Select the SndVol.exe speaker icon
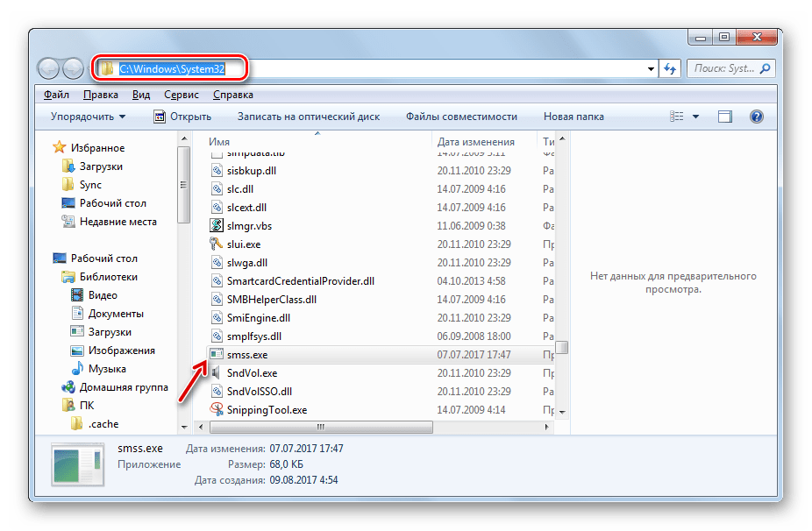The image size is (812, 531). pyautogui.click(x=217, y=373)
